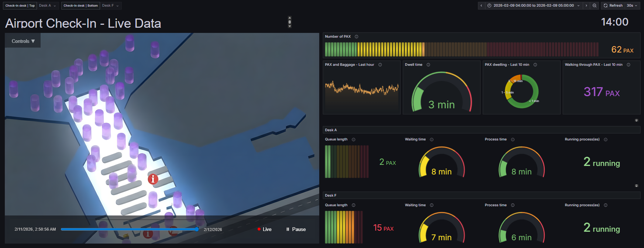Screen dimensions: 644x248
Task: Click info icon next to Dwell time
Action: [428, 65]
